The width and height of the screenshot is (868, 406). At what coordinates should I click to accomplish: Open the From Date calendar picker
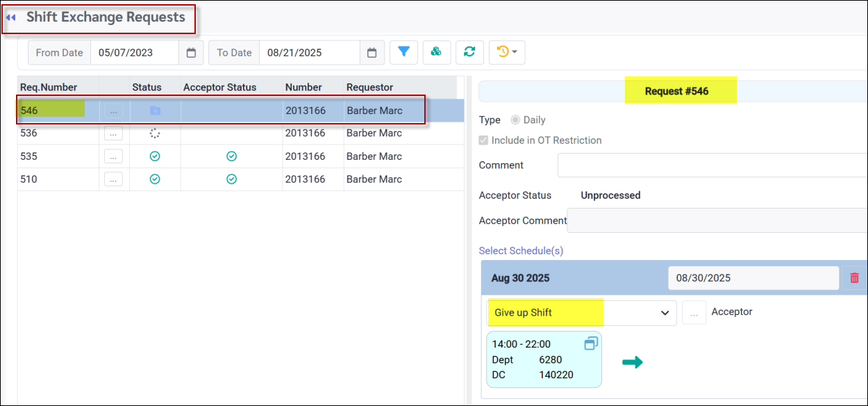pyautogui.click(x=191, y=53)
